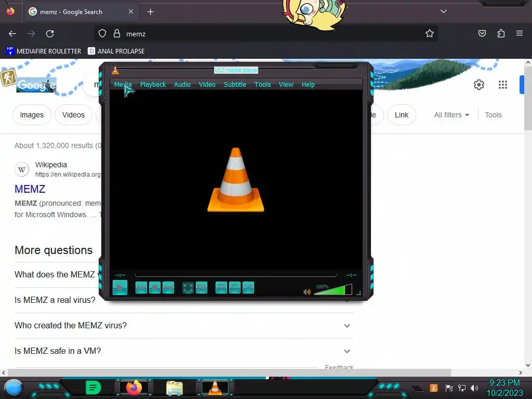Image resolution: width=532 pixels, height=399 pixels.
Task: Open green notes app on taskbar
Action: (x=93, y=388)
